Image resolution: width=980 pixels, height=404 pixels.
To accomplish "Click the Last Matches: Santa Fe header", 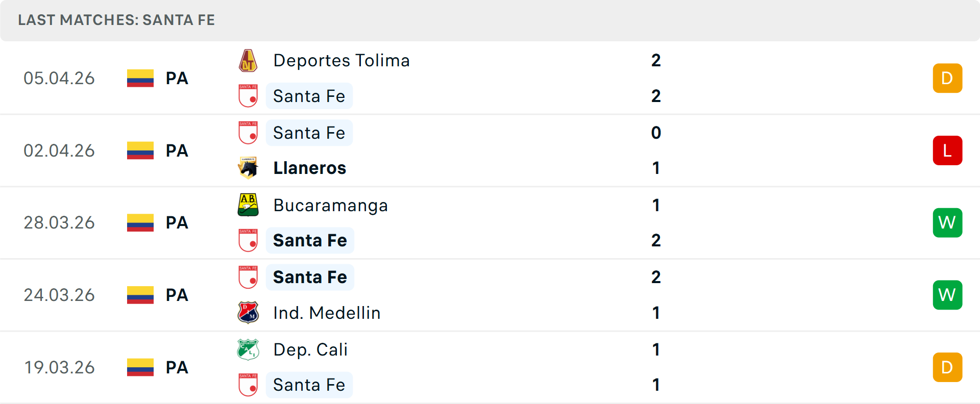I will pyautogui.click(x=116, y=20).
